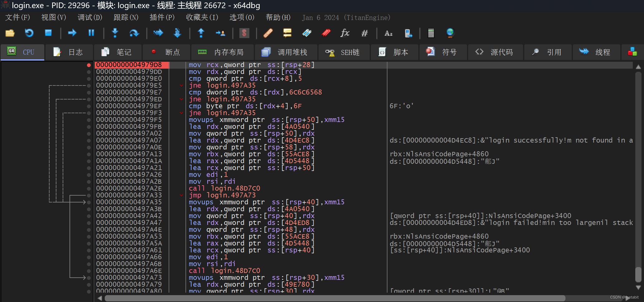Click vertical scrollbar up arrow

638,67
